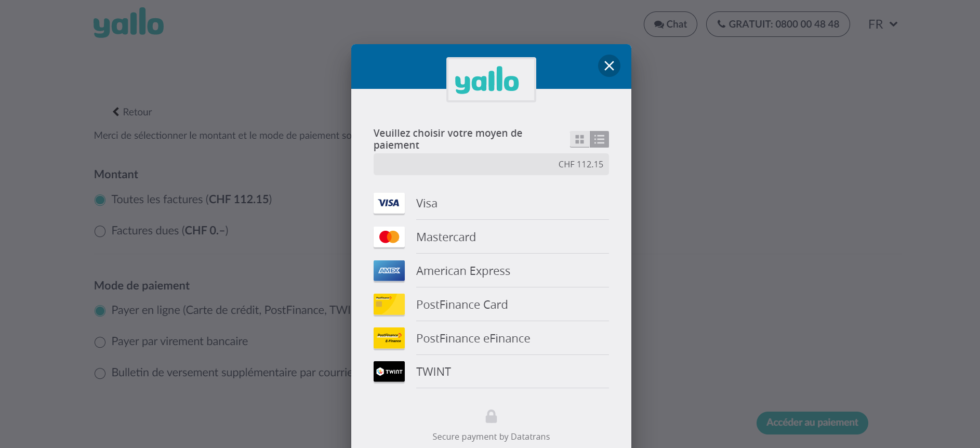This screenshot has height=448, width=980.
Task: Click the Accéder au paiement button
Action: coord(812,423)
